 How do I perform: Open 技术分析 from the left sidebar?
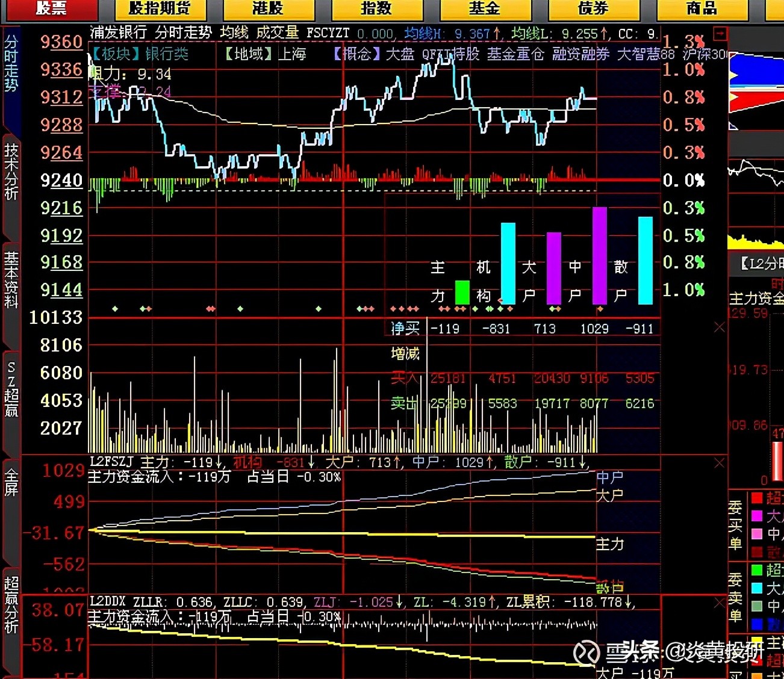pos(11,172)
